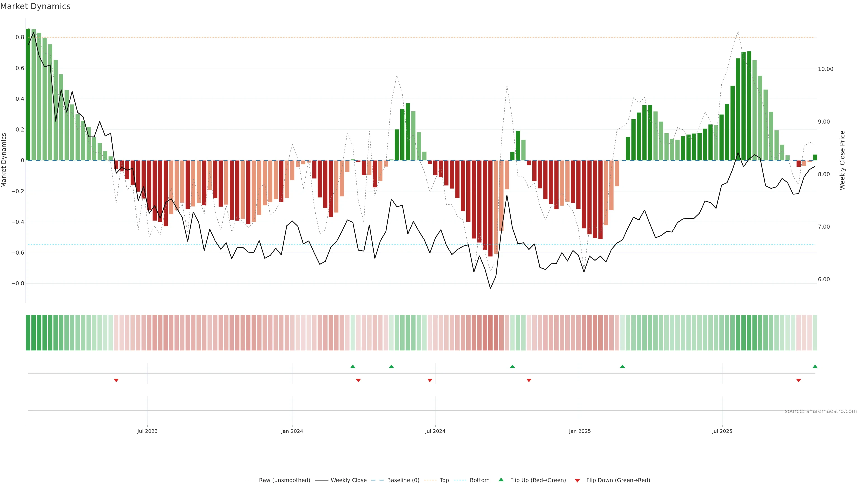The height and width of the screenshot is (488, 868).
Task: Click the Market Dynamics chart title
Action: (x=35, y=6)
